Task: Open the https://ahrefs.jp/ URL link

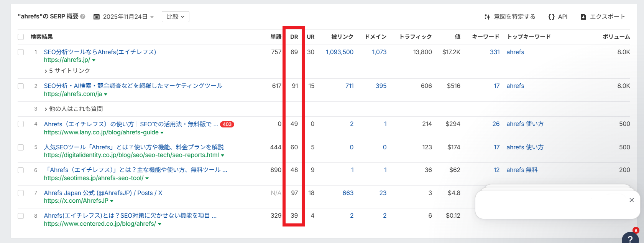Action: click(x=67, y=60)
